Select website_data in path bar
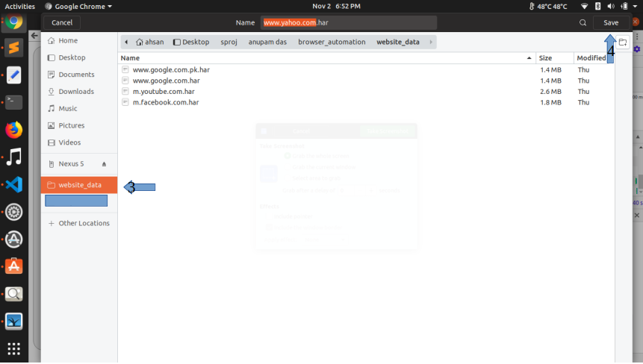The image size is (643, 364). click(x=398, y=43)
